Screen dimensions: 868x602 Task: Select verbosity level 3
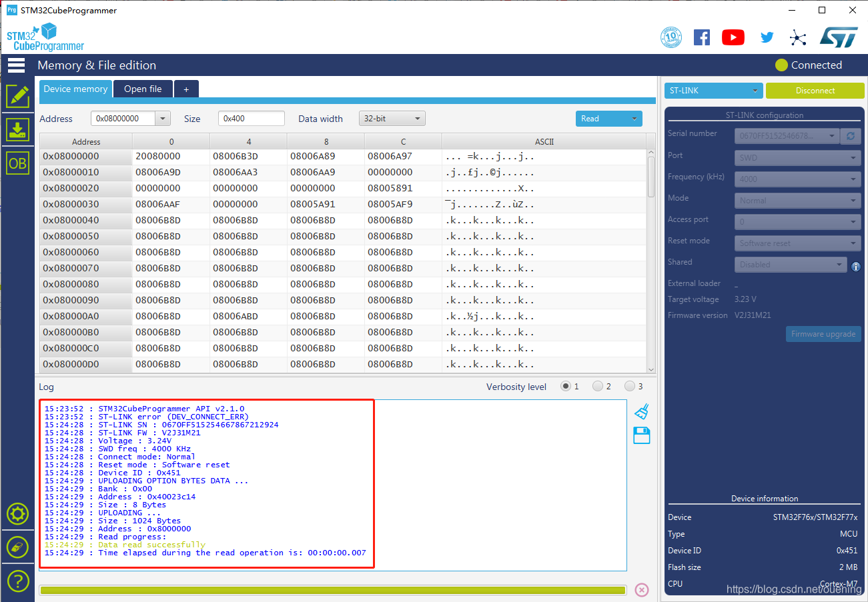pyautogui.click(x=630, y=386)
